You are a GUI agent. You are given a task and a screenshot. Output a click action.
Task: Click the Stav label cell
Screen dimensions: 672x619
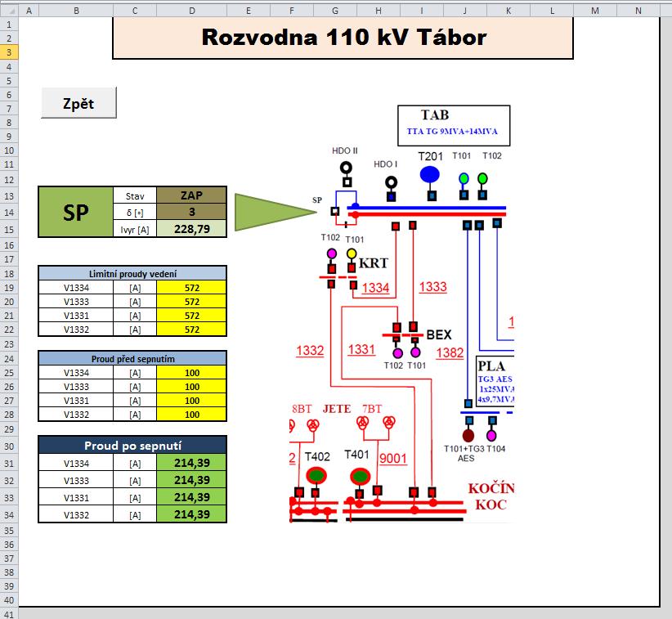[135, 196]
